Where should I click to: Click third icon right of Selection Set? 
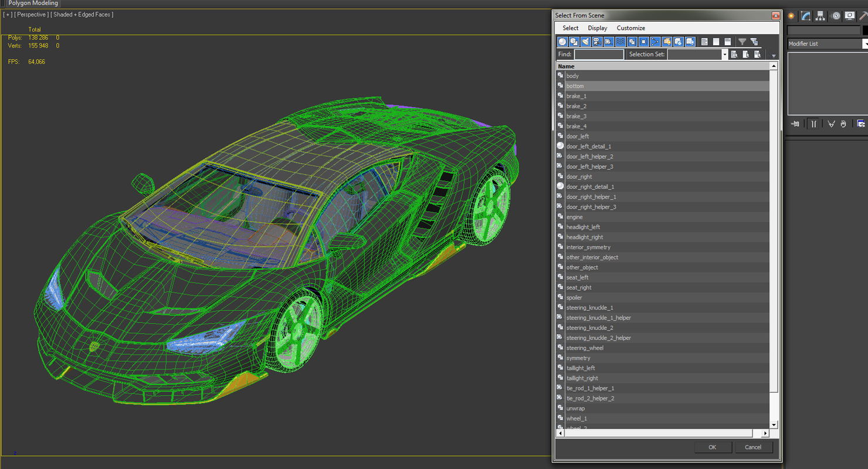[x=758, y=55]
